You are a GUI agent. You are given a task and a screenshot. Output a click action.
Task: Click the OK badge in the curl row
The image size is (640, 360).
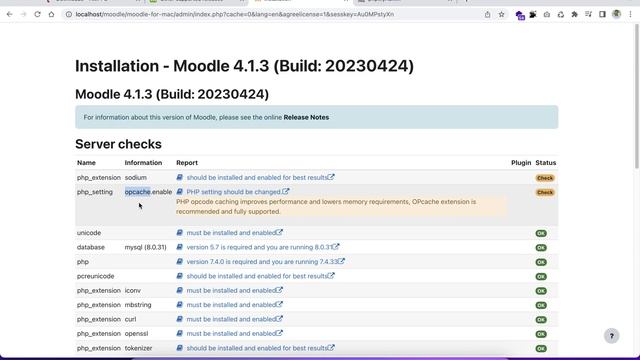point(541,320)
